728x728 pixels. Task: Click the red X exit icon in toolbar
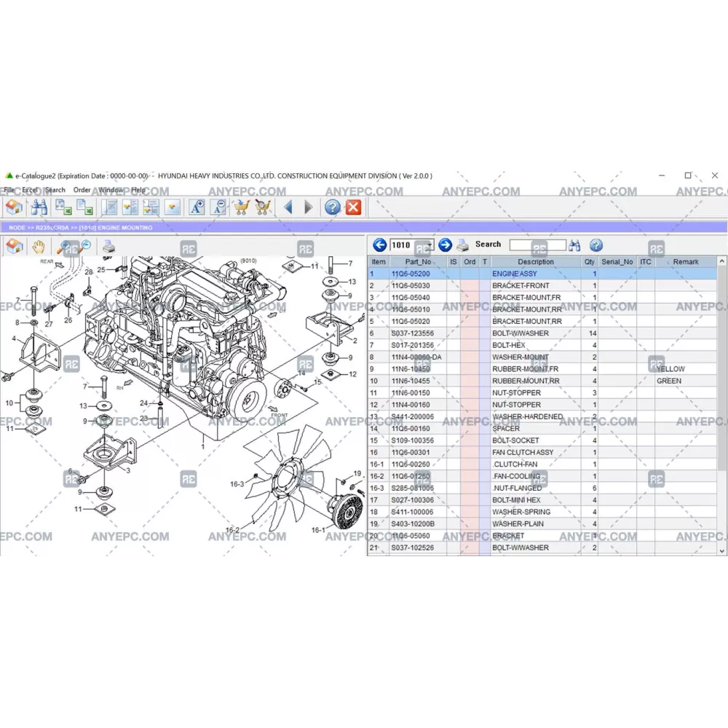tap(353, 207)
